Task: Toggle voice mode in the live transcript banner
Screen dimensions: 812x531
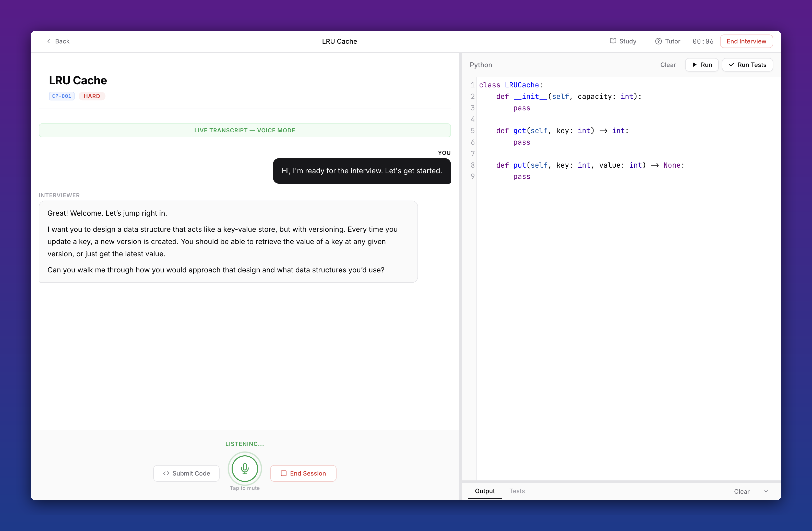Action: (245, 130)
